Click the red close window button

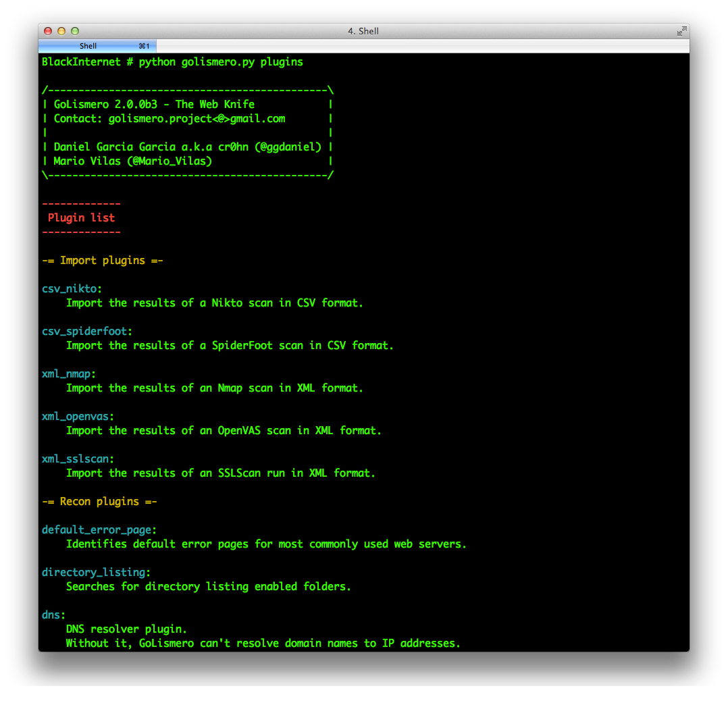pos(48,31)
